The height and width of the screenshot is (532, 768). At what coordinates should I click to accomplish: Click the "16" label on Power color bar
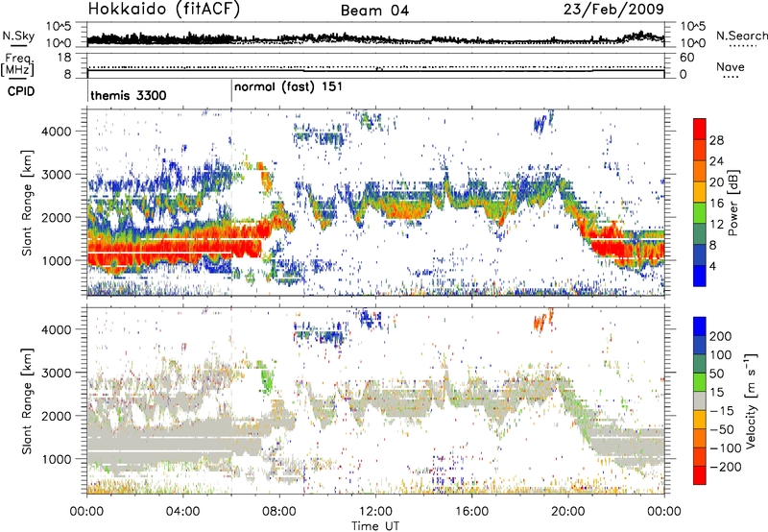716,204
